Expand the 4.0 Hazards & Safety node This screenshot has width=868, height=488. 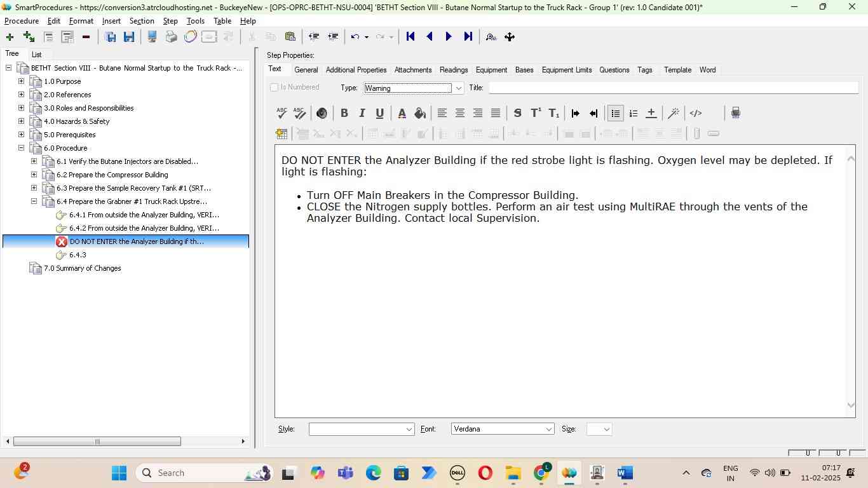(x=21, y=121)
